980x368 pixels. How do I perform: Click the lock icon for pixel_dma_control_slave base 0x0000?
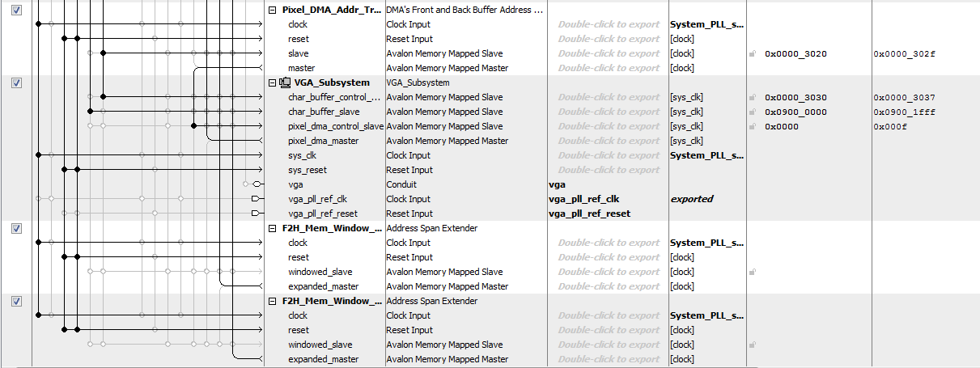tap(753, 127)
